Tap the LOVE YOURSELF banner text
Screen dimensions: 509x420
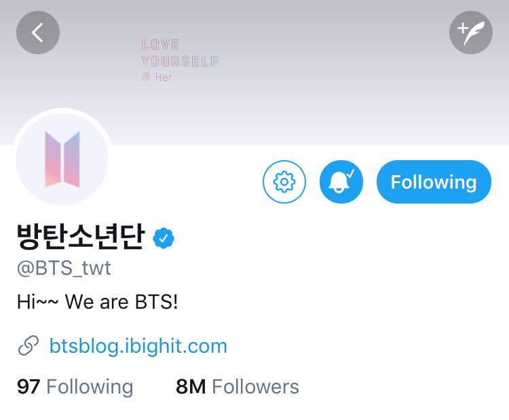coord(180,53)
